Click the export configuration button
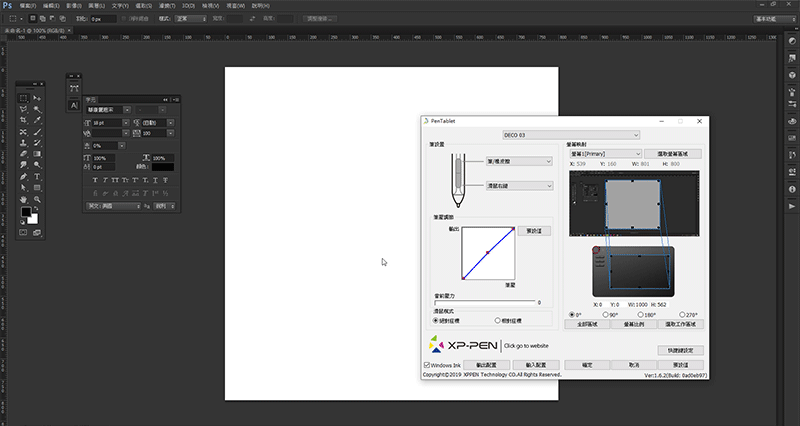800x426 pixels. click(x=486, y=365)
